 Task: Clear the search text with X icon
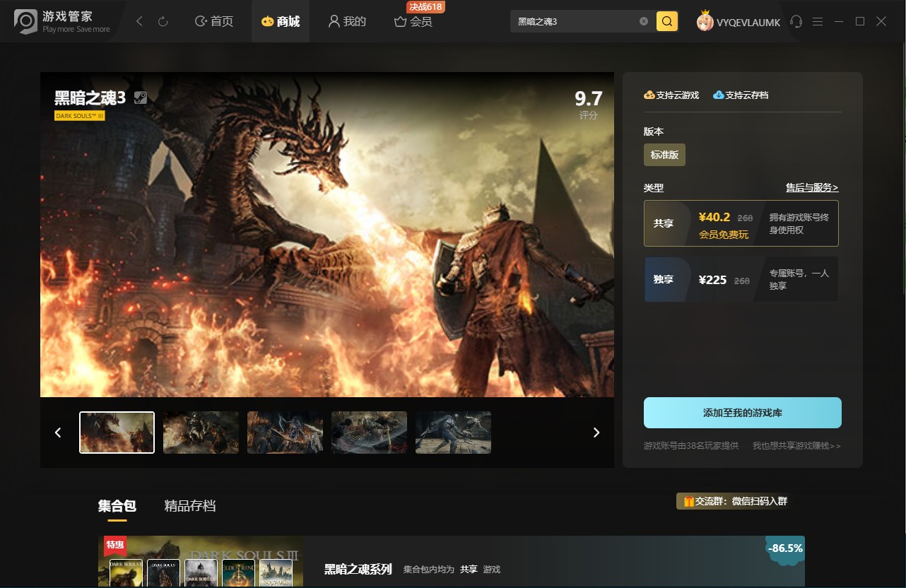click(x=644, y=21)
